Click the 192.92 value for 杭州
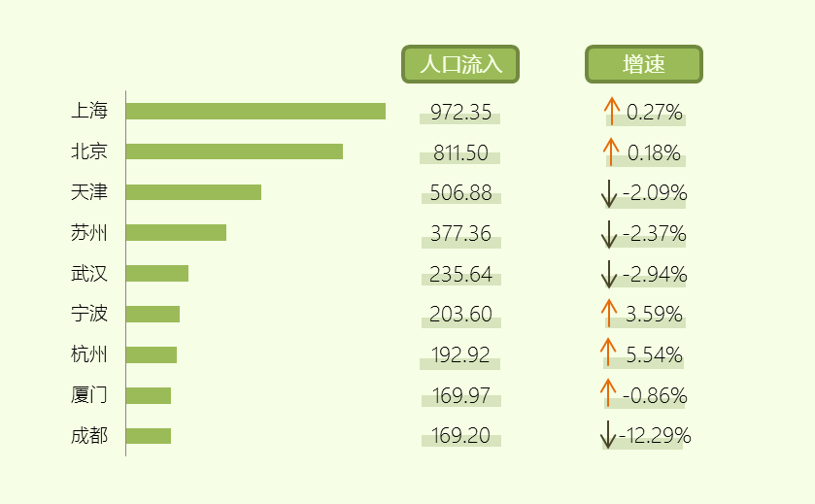This screenshot has width=815, height=504. tap(460, 354)
